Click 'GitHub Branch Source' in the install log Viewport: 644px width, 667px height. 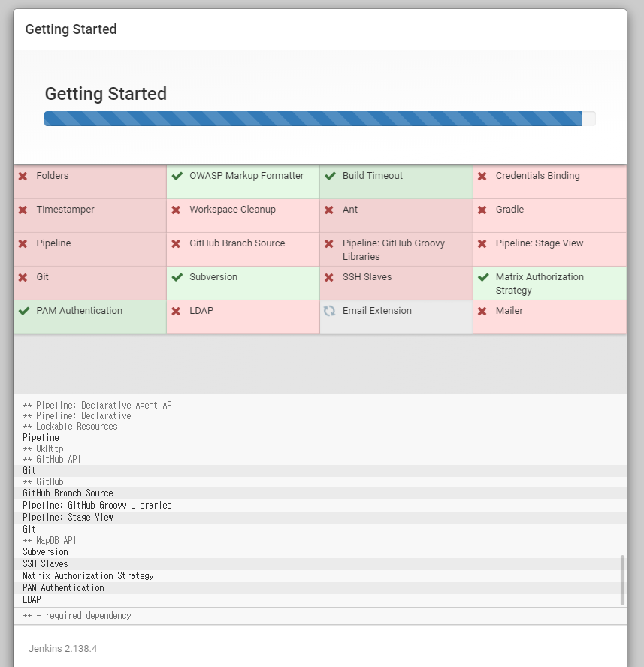point(68,493)
